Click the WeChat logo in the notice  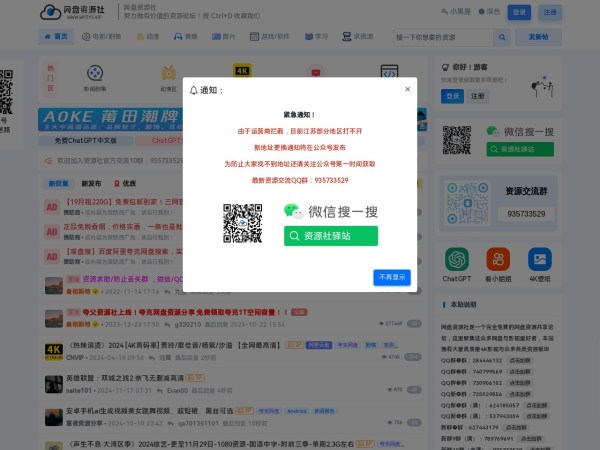pos(292,211)
